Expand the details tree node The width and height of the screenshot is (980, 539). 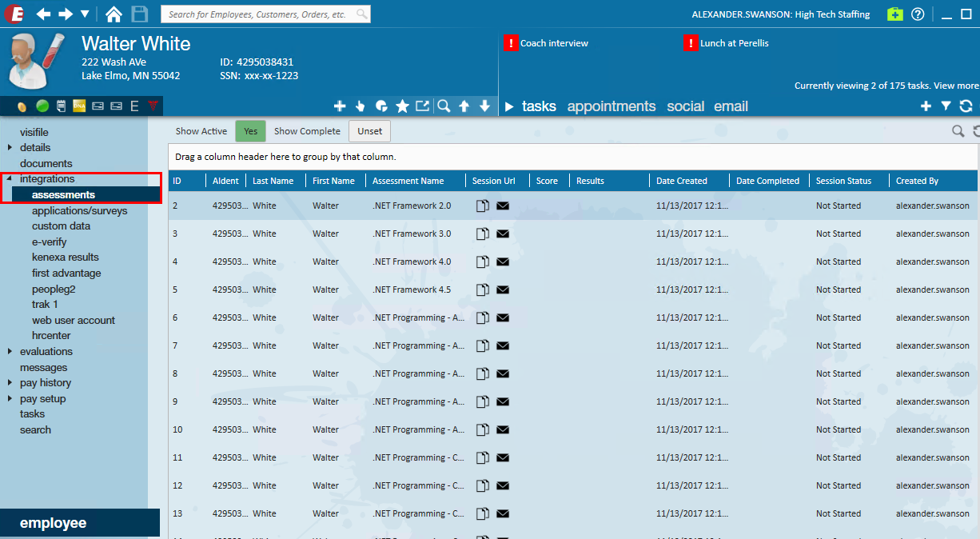coord(10,147)
